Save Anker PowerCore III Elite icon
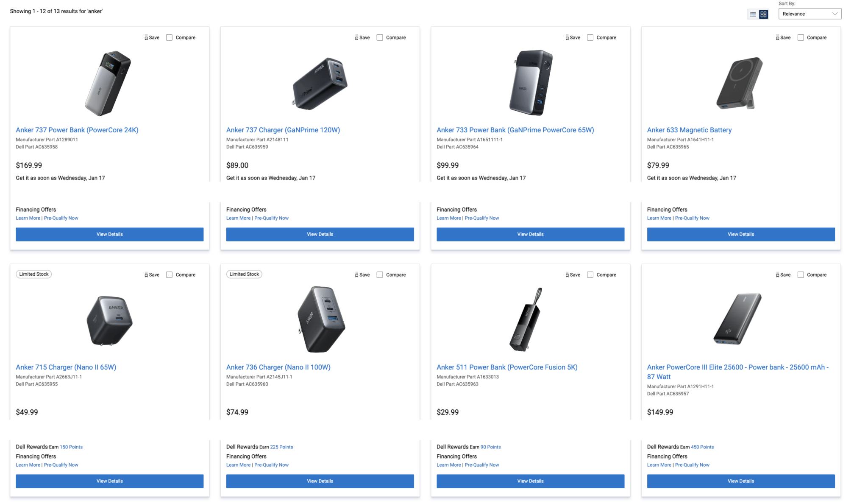 [778, 275]
